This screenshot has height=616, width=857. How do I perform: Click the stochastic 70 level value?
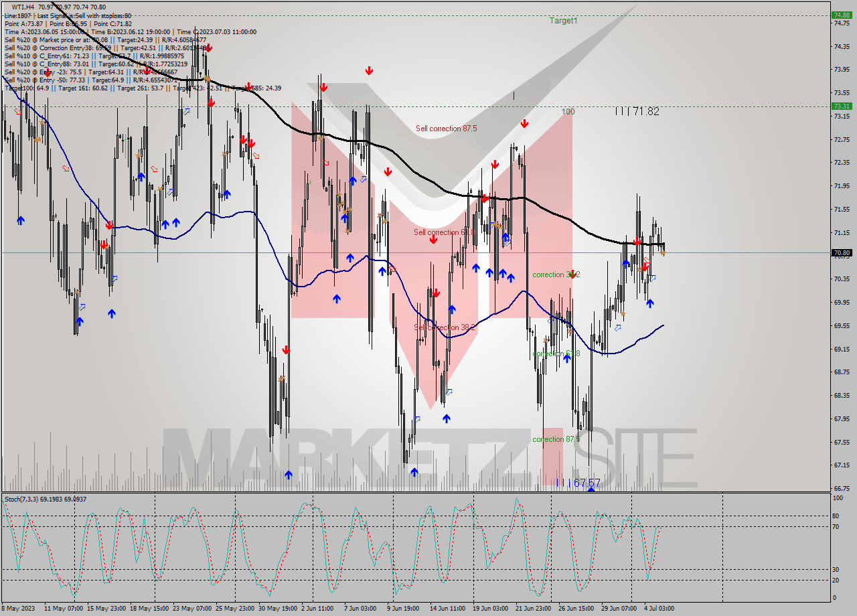tap(836, 526)
